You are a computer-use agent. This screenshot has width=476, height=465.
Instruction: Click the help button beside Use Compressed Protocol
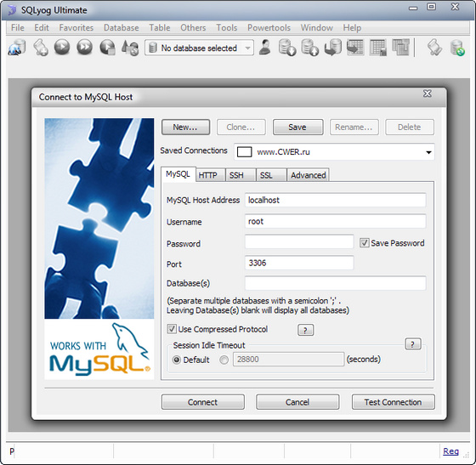tap(306, 330)
